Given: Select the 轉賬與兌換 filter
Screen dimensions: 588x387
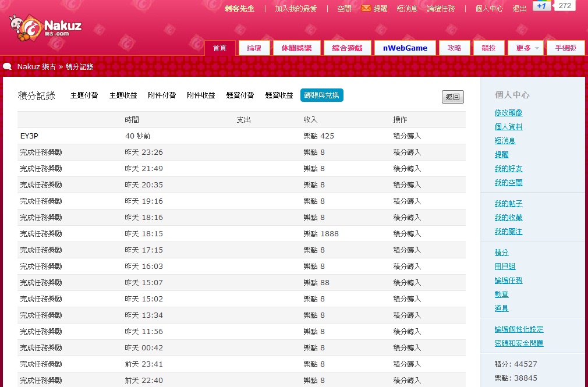Looking at the screenshot, I should tap(322, 95).
